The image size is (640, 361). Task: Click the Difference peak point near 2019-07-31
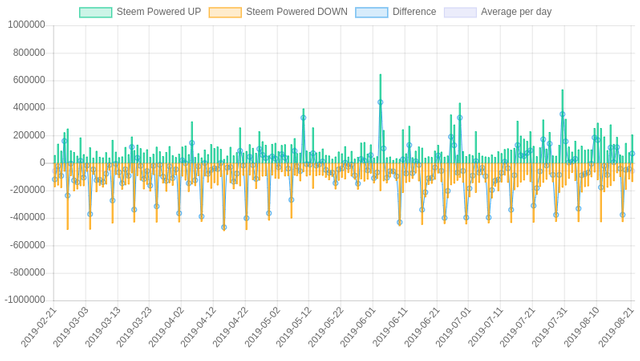[562, 114]
